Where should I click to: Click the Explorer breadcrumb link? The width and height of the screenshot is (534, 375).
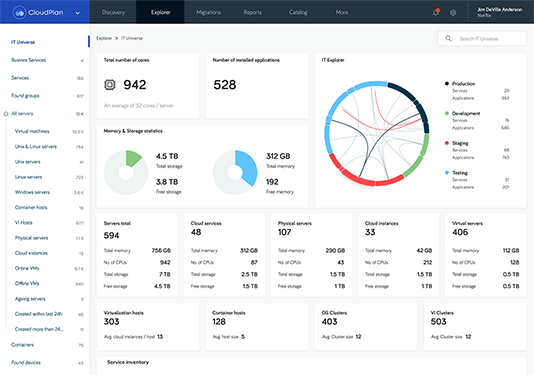click(x=104, y=38)
